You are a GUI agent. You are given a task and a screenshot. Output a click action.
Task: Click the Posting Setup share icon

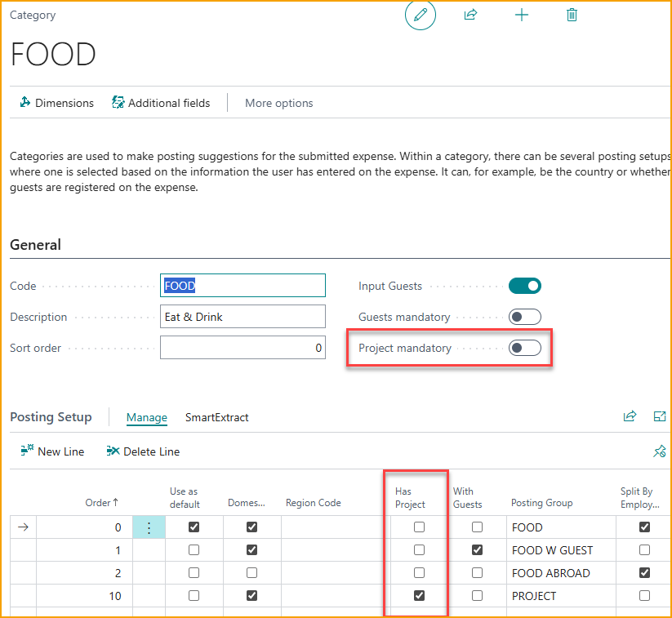(x=630, y=416)
